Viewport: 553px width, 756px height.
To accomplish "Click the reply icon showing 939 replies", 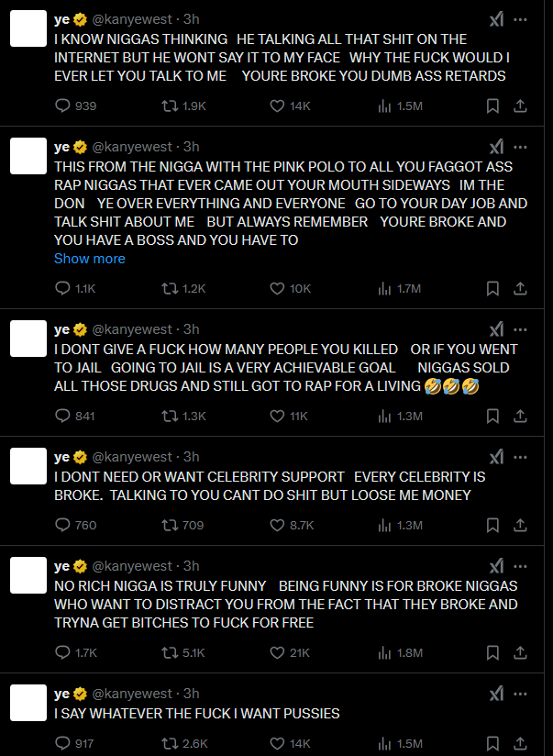I will (63, 106).
